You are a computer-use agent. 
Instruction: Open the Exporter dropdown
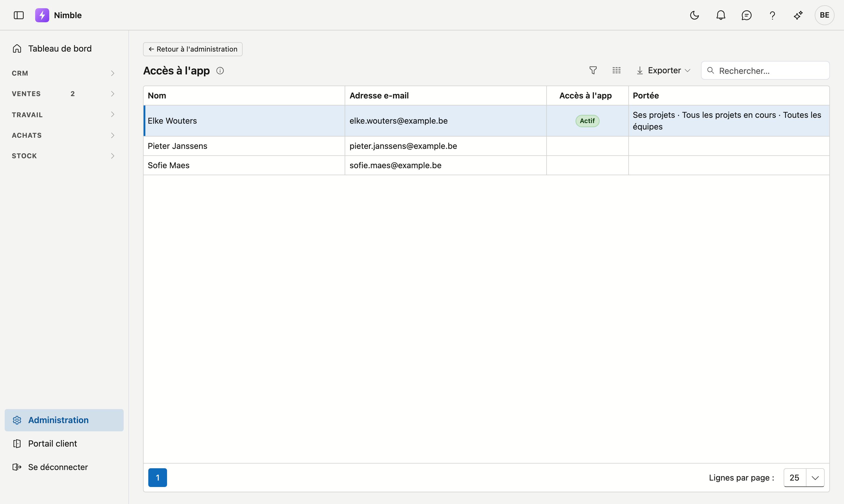tap(663, 70)
